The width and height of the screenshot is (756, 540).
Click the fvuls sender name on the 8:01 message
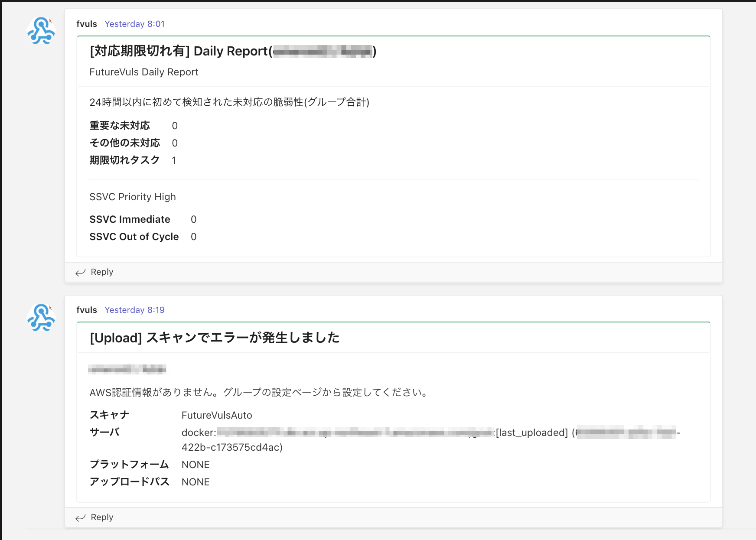pyautogui.click(x=87, y=24)
